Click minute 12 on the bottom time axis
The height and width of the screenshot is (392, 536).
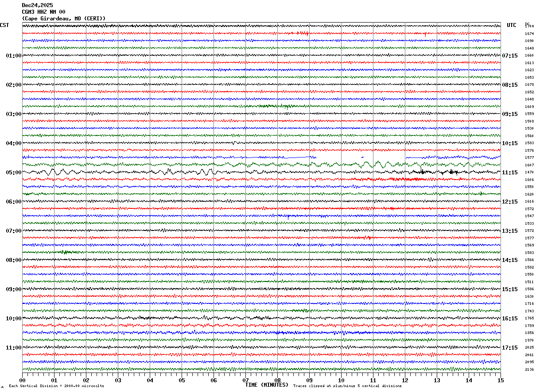(x=405, y=380)
